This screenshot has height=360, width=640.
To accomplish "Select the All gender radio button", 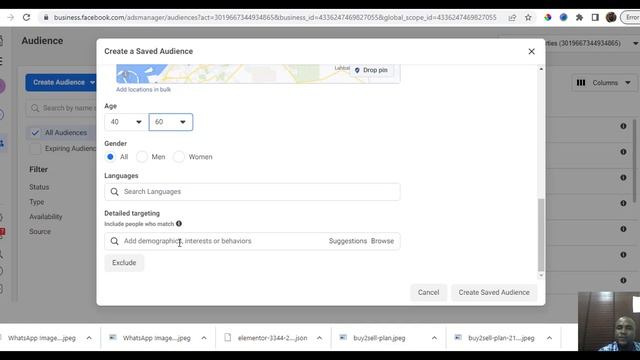I will pos(110,157).
